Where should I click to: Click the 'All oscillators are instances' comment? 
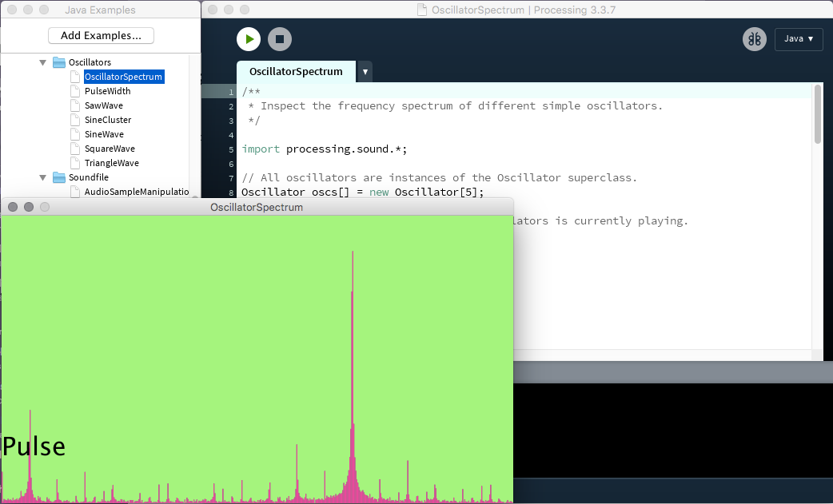440,178
